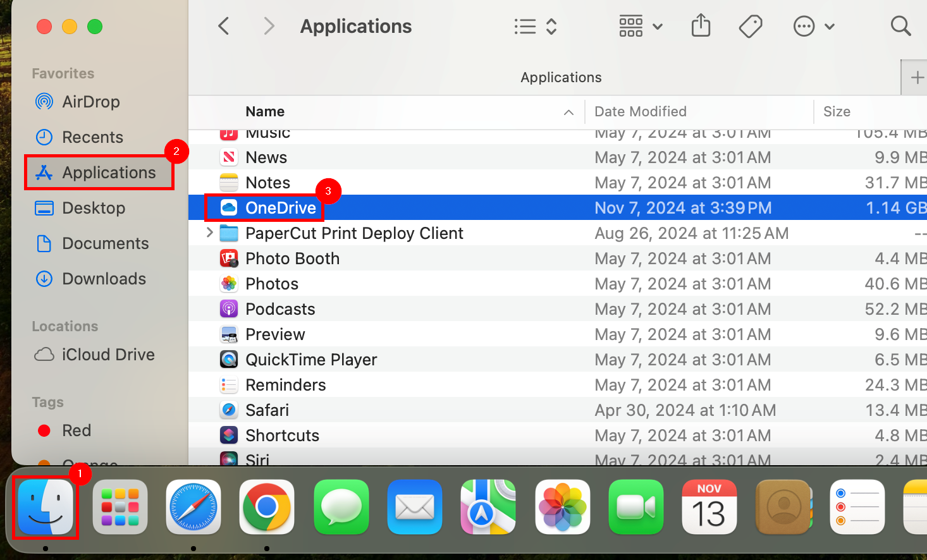Click the Safari compass icon in the list
Viewport: 927px width, 560px height.
229,410
